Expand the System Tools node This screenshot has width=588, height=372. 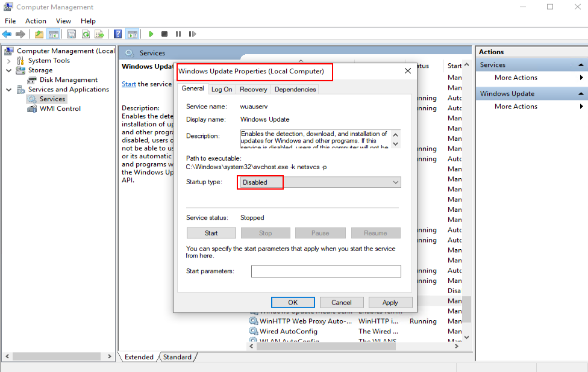click(x=8, y=61)
